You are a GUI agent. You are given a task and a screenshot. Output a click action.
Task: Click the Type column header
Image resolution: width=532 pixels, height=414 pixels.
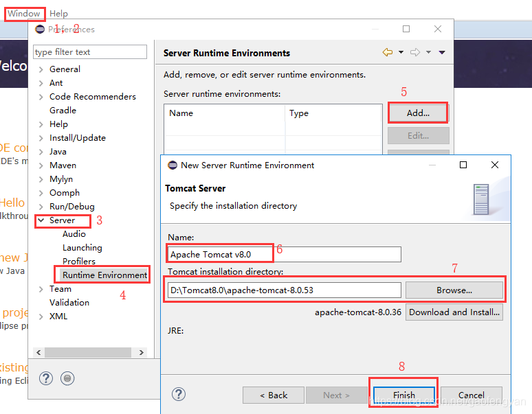pyautogui.click(x=333, y=113)
